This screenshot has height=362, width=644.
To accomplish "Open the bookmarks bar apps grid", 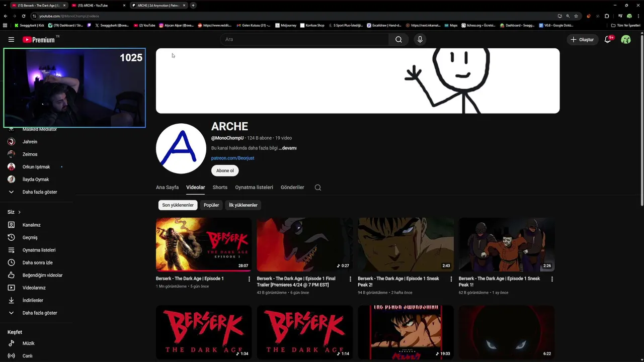I will coord(5,25).
